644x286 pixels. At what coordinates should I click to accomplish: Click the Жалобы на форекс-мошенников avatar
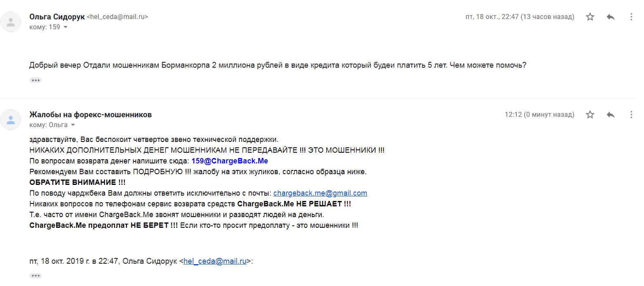[x=11, y=120]
